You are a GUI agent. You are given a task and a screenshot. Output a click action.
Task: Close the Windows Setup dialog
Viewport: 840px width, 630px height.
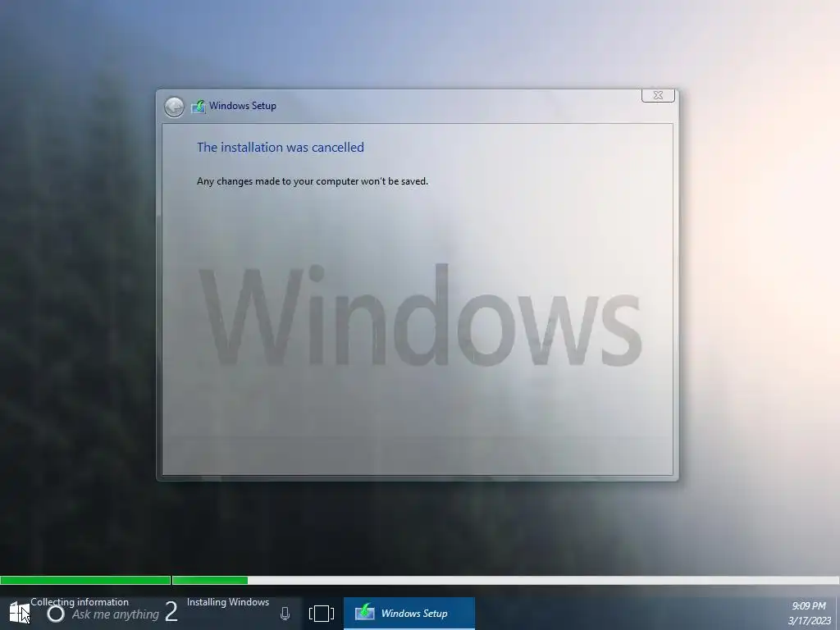coord(658,95)
